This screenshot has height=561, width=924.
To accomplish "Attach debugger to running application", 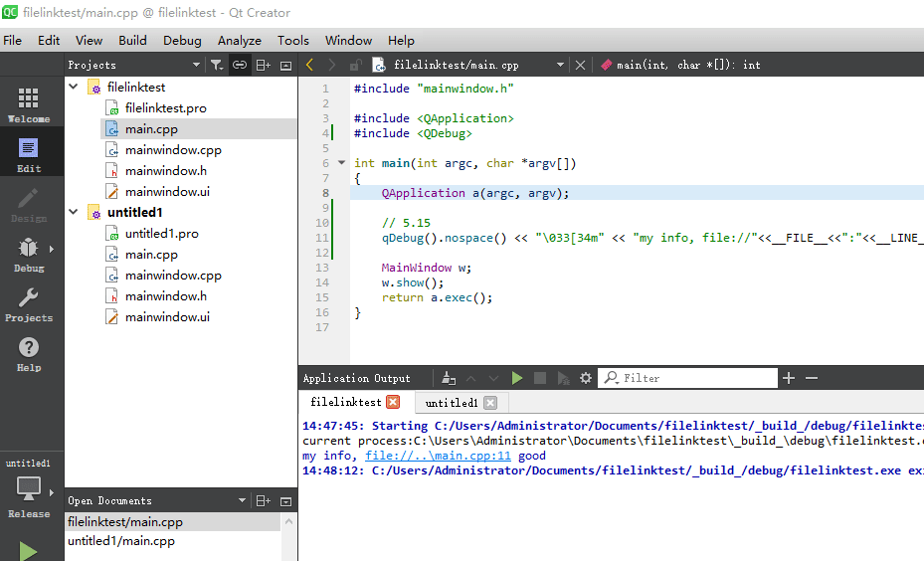I will coord(563,378).
